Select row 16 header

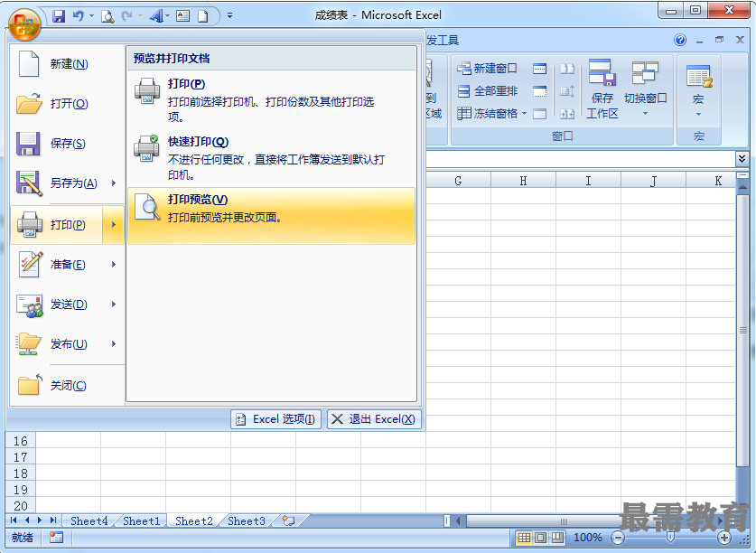pyautogui.click(x=20, y=441)
